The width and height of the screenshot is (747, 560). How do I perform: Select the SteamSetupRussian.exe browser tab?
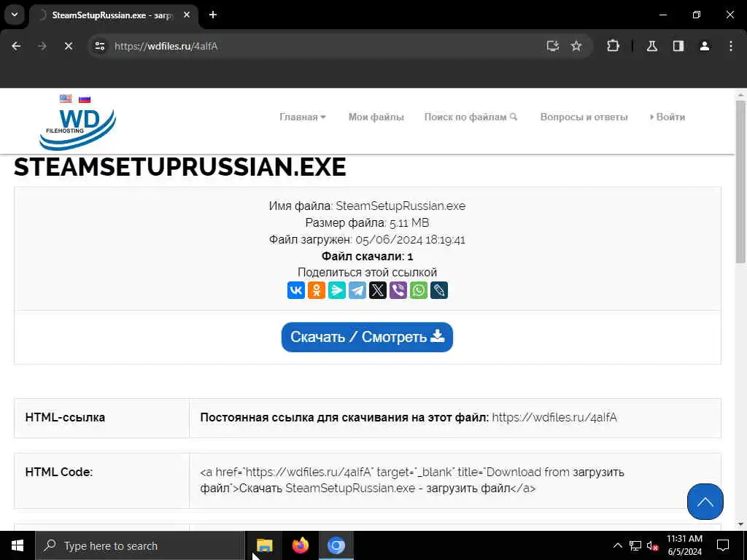(x=112, y=15)
